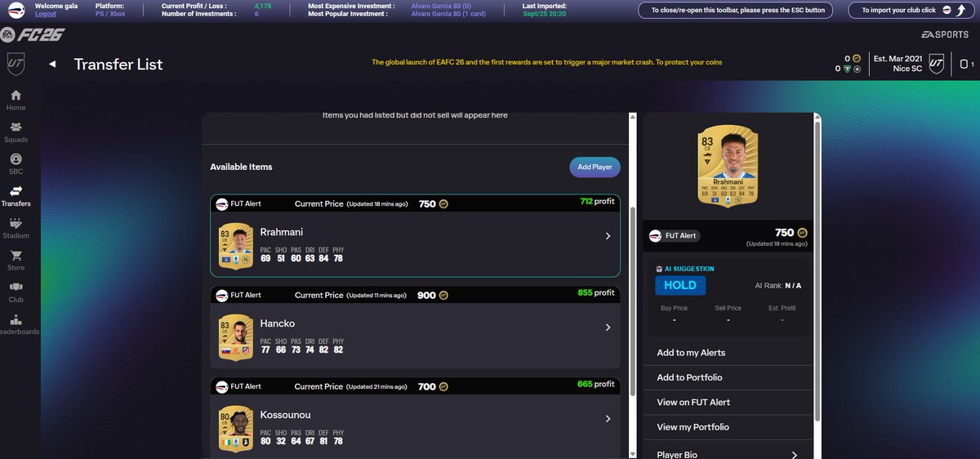Viewport: 980px width, 459px height.
Task: Click the HOLD suggestion button
Action: point(679,285)
